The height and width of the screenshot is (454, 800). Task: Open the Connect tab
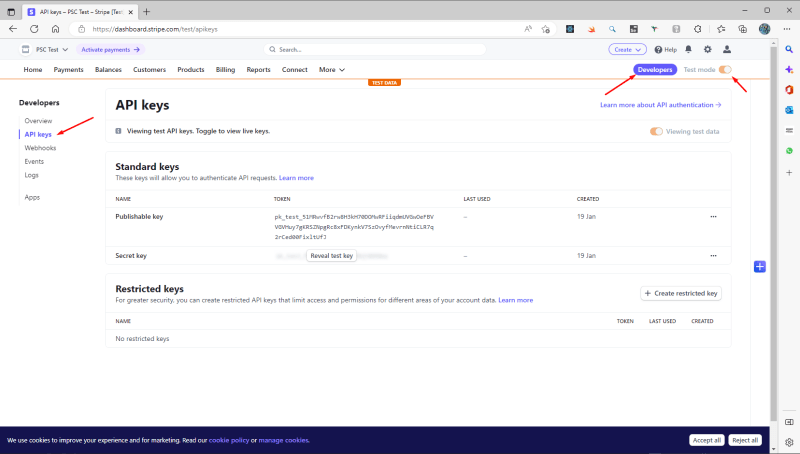pyautogui.click(x=294, y=69)
